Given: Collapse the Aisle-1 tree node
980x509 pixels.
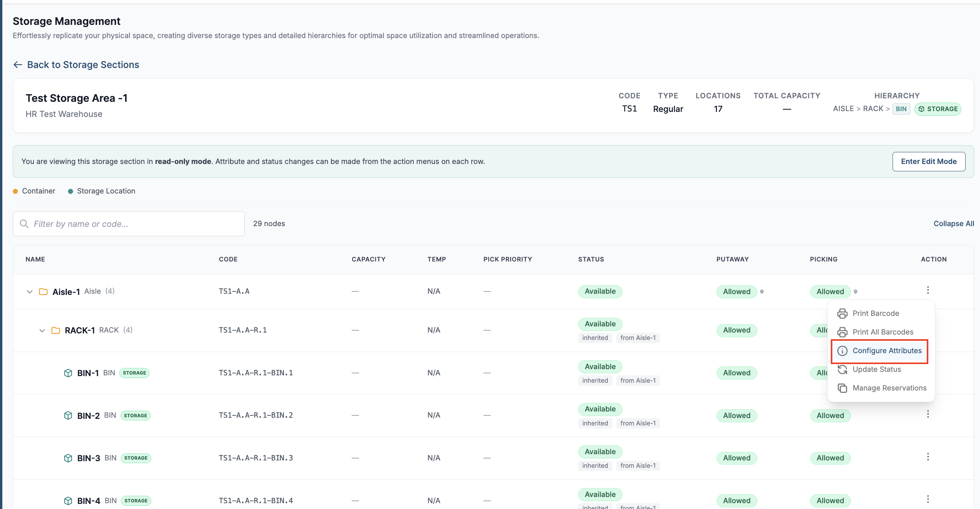Looking at the screenshot, I should (x=30, y=292).
